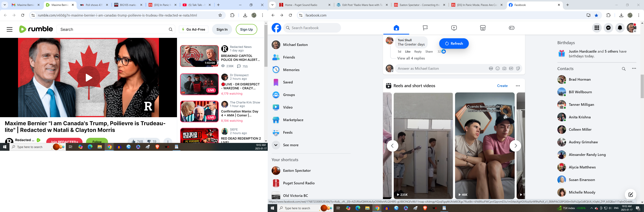
Task: Thumbs up the Rumble video
Action: [134, 141]
